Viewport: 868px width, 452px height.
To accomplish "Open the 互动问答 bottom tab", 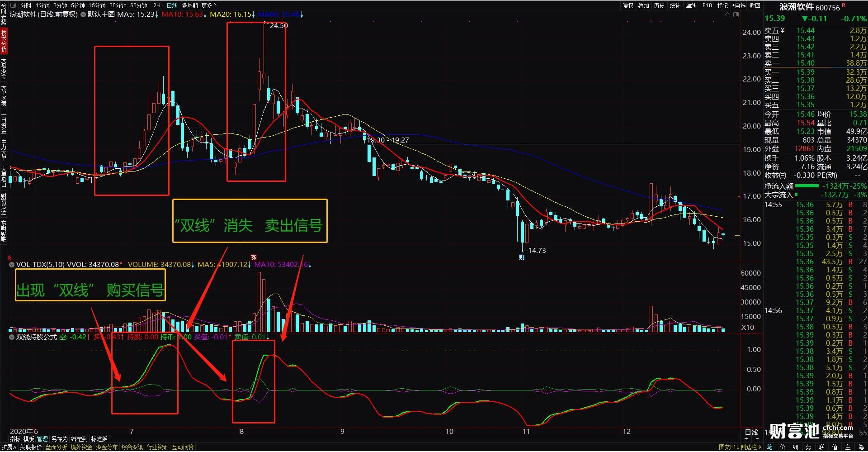I will point(183,447).
